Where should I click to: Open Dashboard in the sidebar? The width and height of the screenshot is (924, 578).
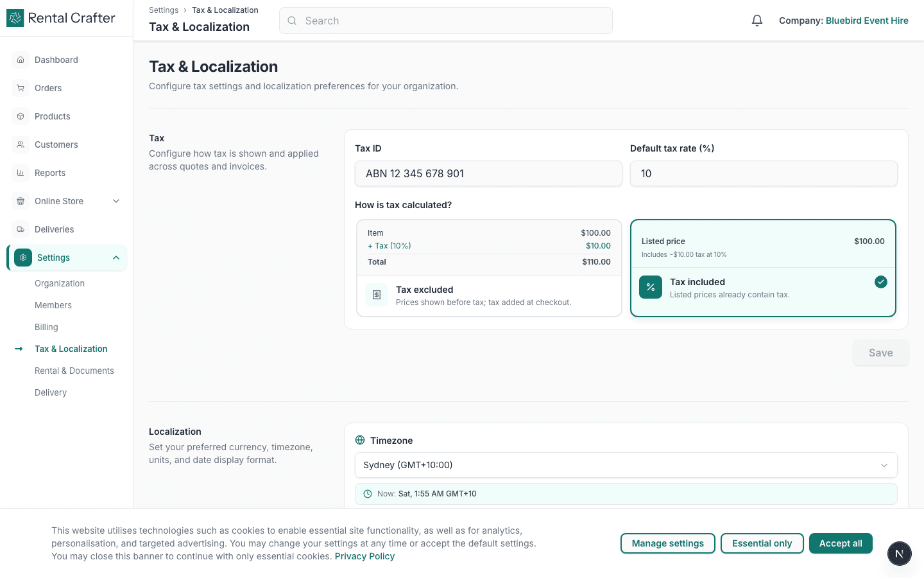(x=67, y=60)
